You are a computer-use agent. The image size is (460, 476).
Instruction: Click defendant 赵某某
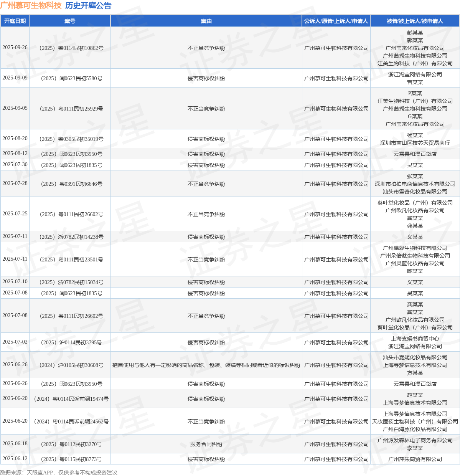415,395
